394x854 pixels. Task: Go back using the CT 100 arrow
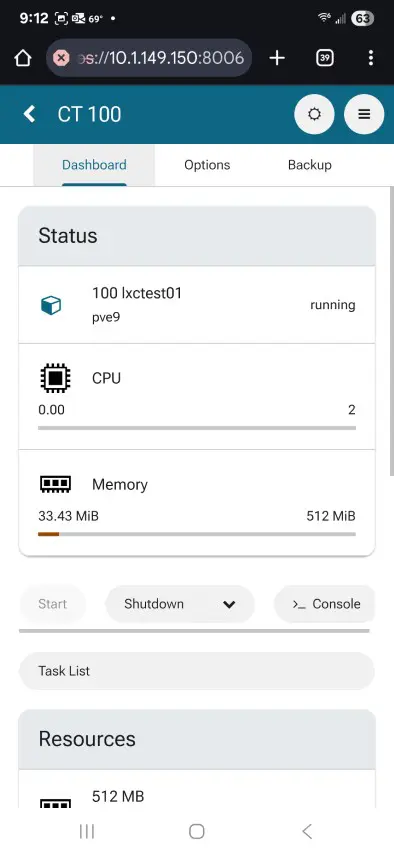click(x=29, y=114)
